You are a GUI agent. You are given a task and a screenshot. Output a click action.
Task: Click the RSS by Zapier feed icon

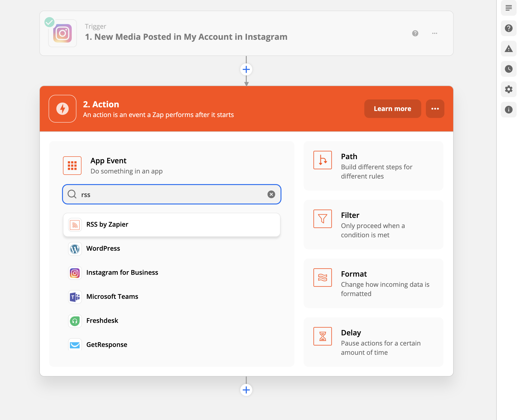[75, 225]
